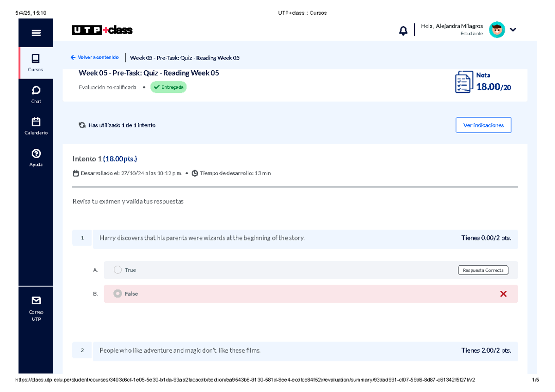This screenshot has height=392, width=555.
Task: Click the breadcrumb Week 05 Quiz title
Action: 185,58
